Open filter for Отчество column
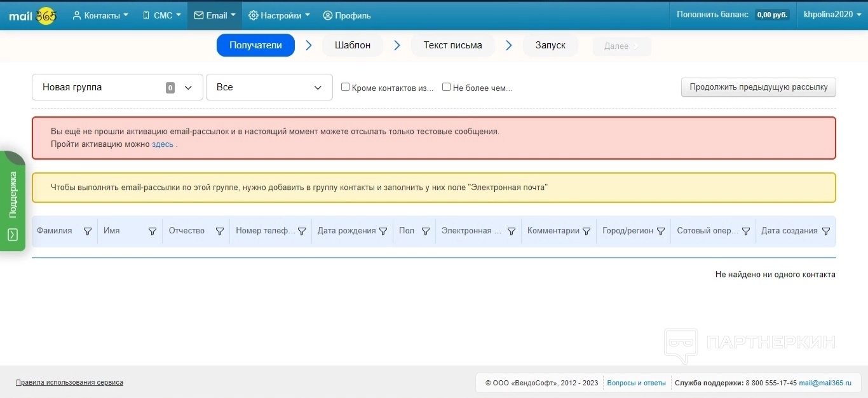This screenshot has width=868, height=398. (220, 231)
